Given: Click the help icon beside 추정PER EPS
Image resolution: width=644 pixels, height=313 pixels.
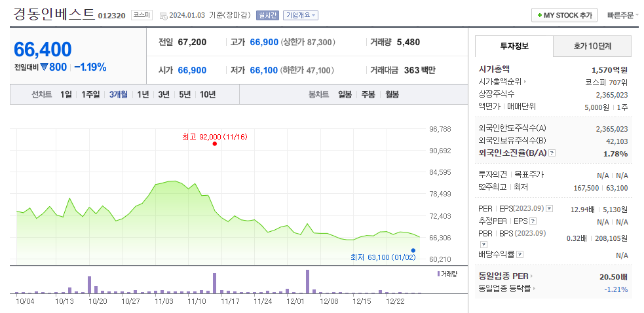Looking at the screenshot, I should pos(533,221).
